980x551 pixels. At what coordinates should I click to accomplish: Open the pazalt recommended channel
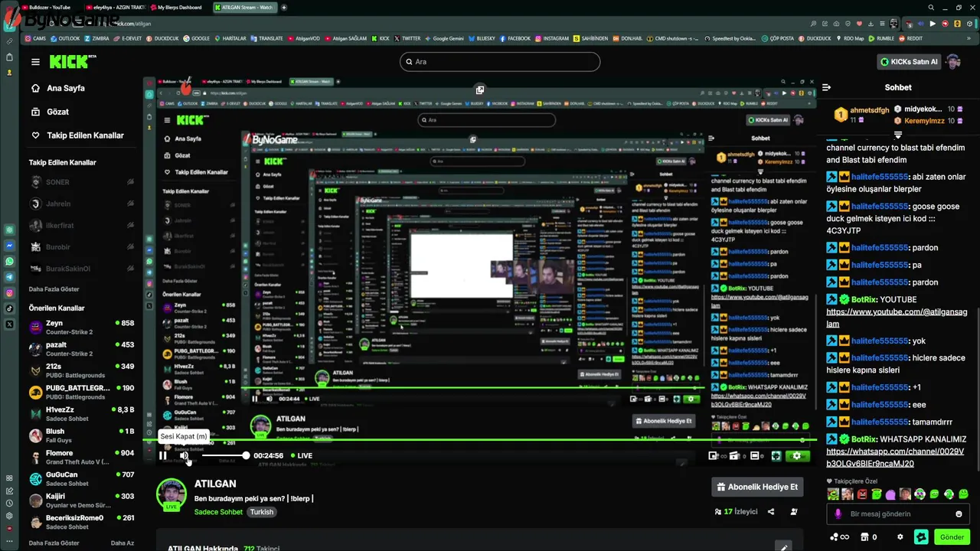(x=81, y=349)
